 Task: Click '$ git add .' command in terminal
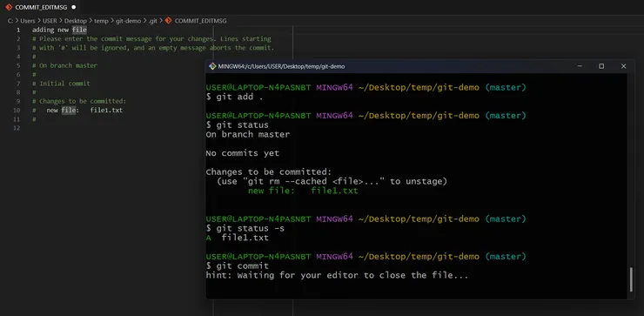click(234, 97)
